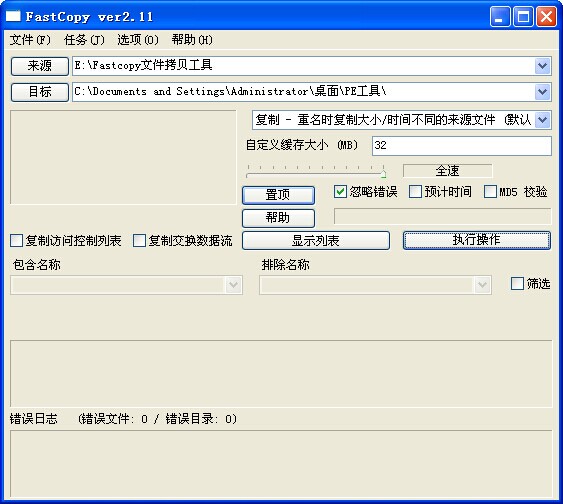Open the 选项(O) menu
The image size is (563, 504).
(x=138, y=39)
